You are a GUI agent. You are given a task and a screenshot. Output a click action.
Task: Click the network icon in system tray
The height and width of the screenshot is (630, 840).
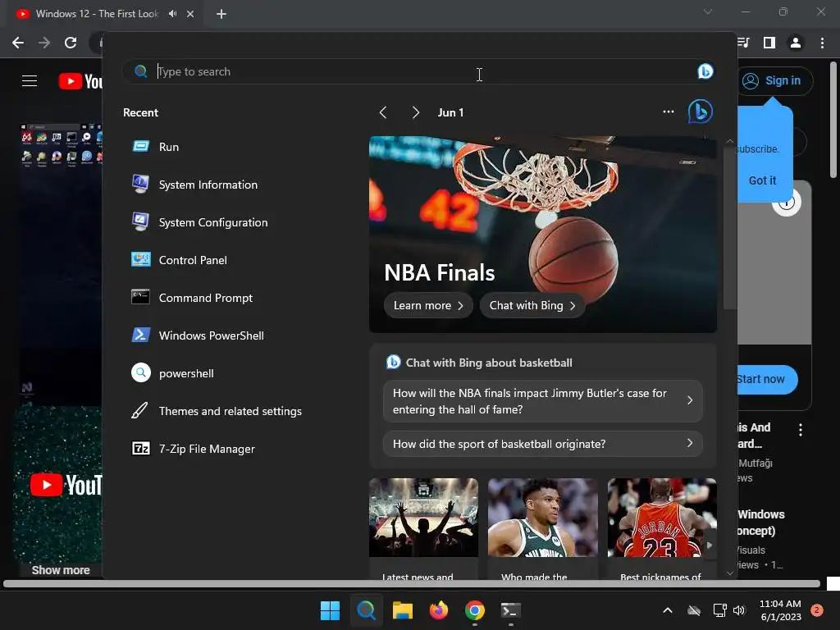coord(719,610)
